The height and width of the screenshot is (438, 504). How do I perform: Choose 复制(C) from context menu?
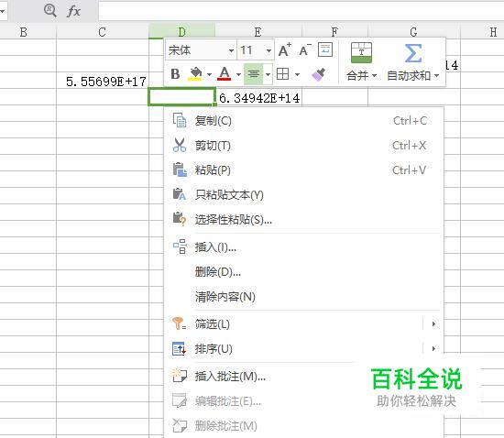303,121
